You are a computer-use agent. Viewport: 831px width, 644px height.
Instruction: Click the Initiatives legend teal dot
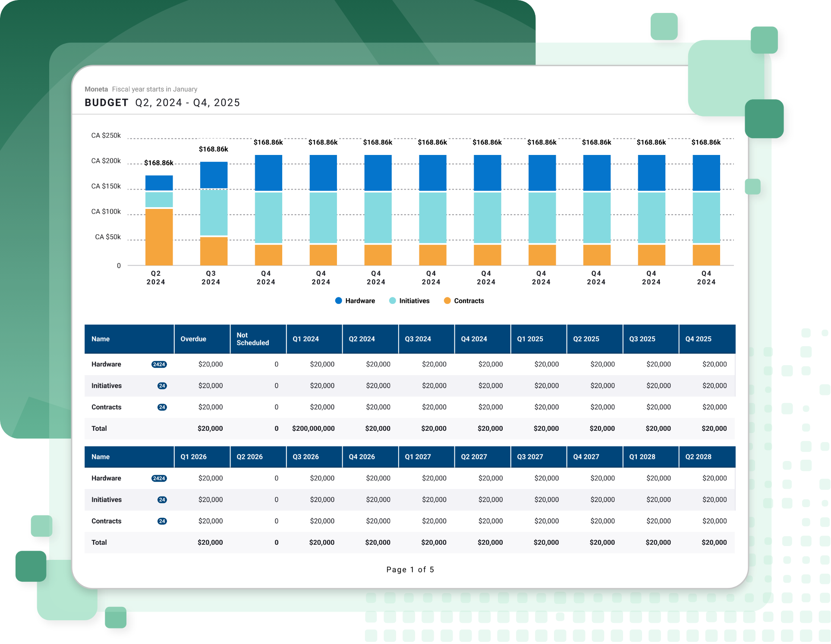click(x=392, y=300)
